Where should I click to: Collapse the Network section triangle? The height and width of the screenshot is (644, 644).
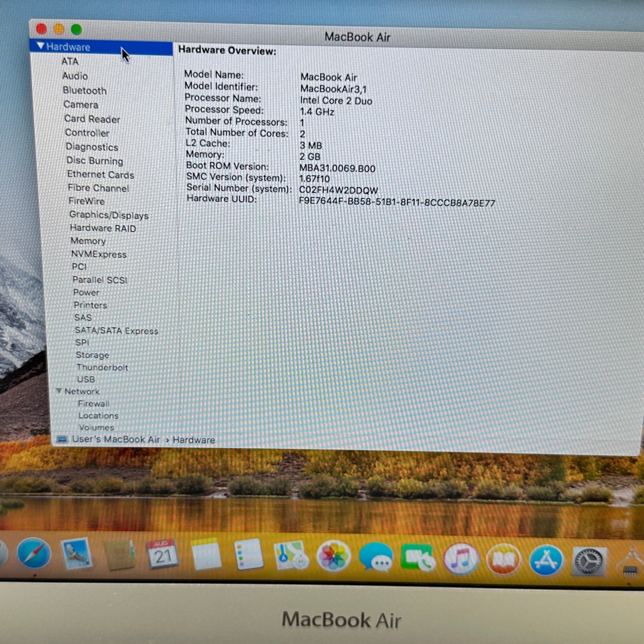pos(59,391)
